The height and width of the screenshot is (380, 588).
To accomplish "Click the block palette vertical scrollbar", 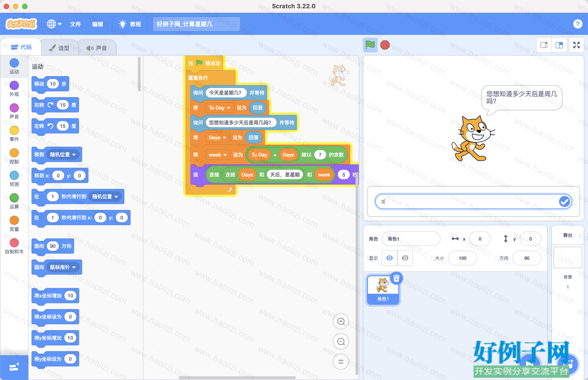I will pos(139,74).
